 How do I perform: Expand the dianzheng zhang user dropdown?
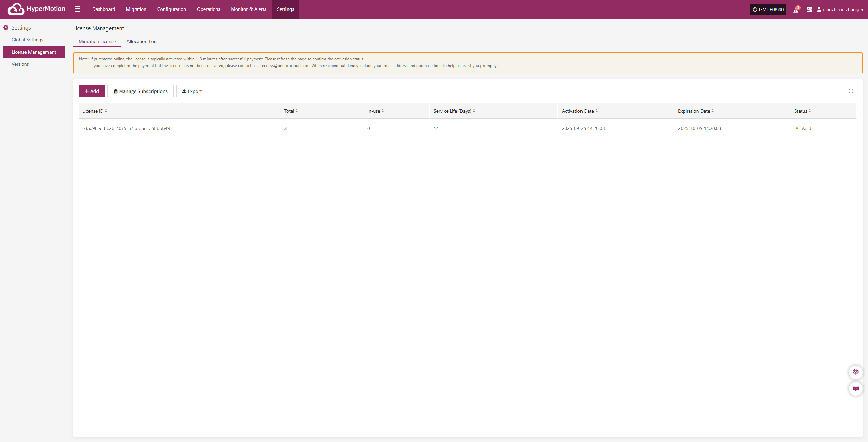[840, 9]
